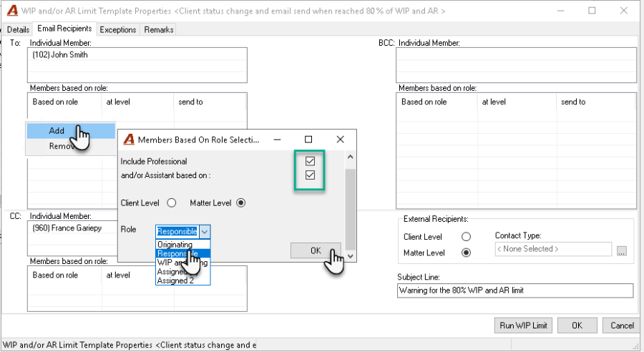This screenshot has width=644, height=352.
Task: Close the WIP and/or AR Limit window
Action: (x=623, y=11)
